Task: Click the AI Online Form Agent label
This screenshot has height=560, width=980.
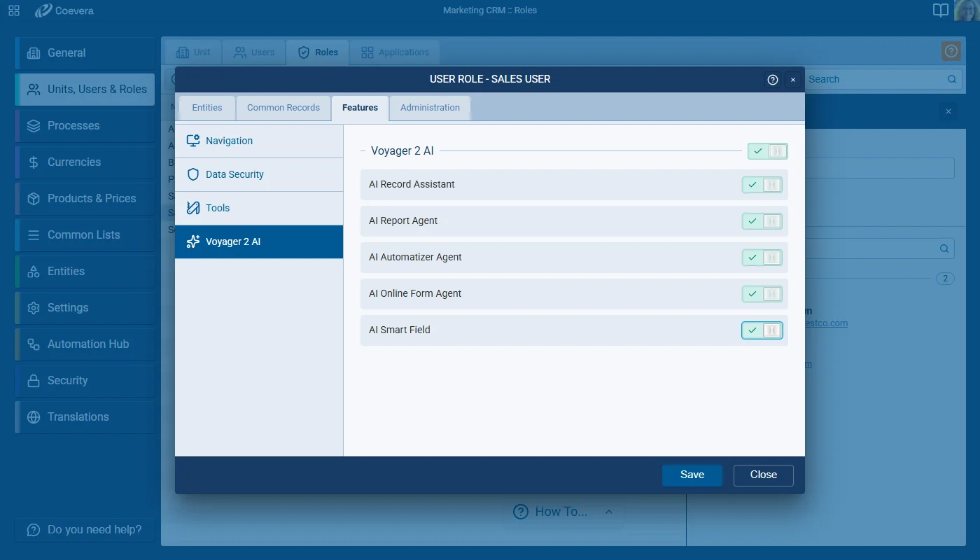Action: tap(415, 294)
